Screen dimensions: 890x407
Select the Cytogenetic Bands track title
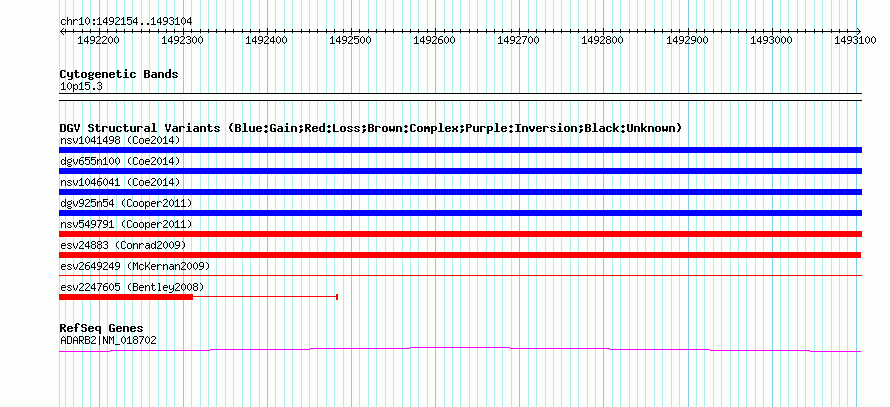tap(119, 74)
